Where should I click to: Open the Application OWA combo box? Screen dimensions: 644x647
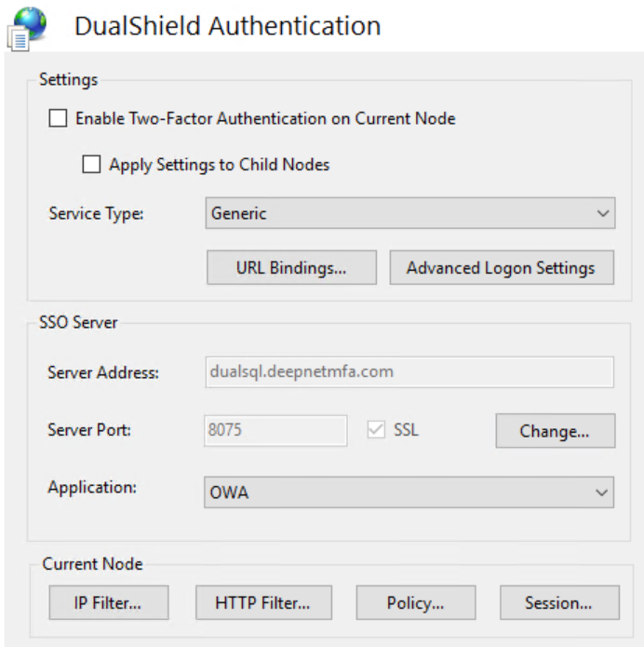pos(400,492)
